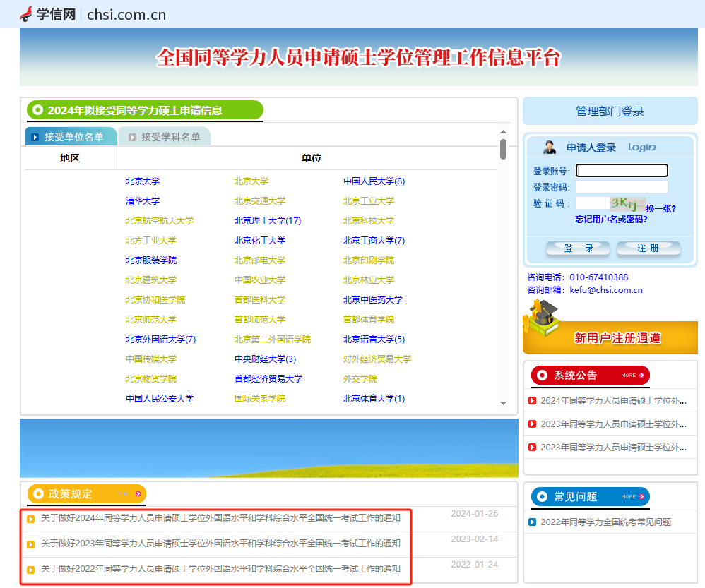Open 北京中医药大学 link
Image resolution: width=705 pixels, height=588 pixels.
point(373,299)
